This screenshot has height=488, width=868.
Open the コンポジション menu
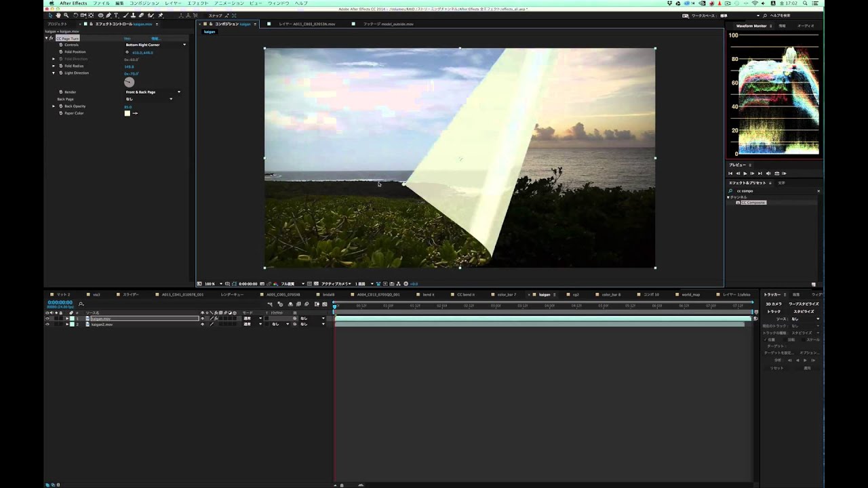144,3
